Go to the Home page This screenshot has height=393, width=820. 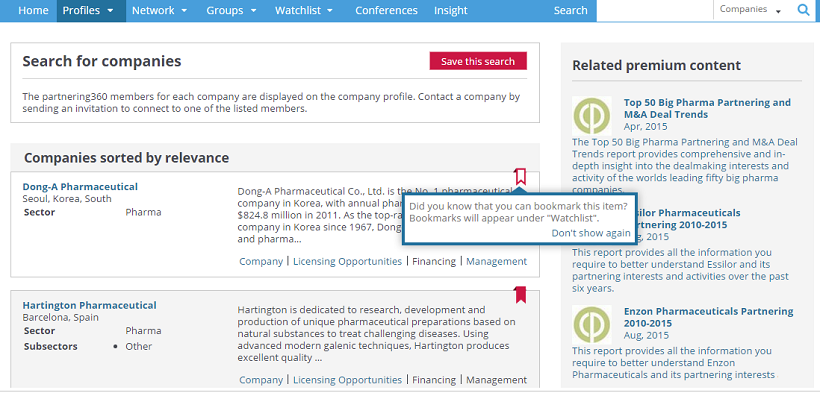click(33, 10)
